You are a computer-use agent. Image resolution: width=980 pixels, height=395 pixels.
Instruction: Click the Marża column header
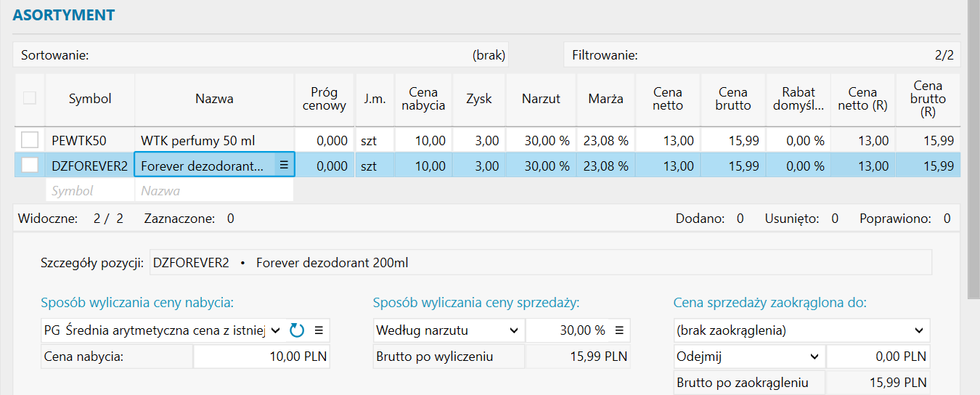[605, 99]
